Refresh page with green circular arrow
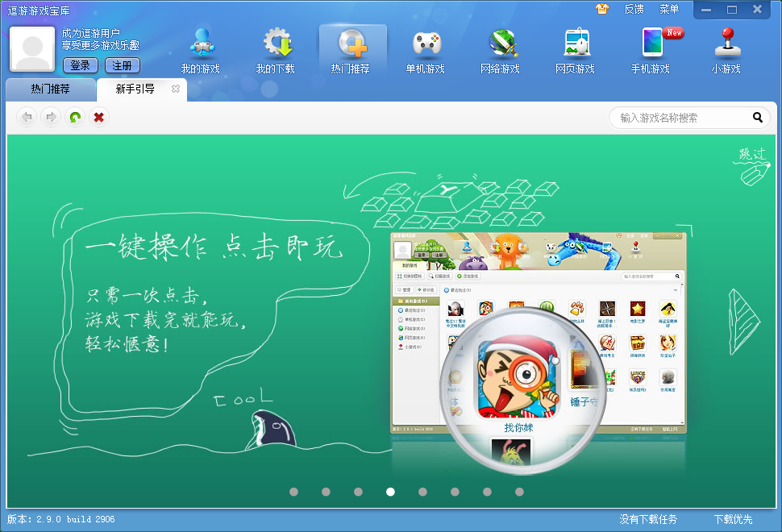Screen dimensions: 782x532 click(75, 117)
